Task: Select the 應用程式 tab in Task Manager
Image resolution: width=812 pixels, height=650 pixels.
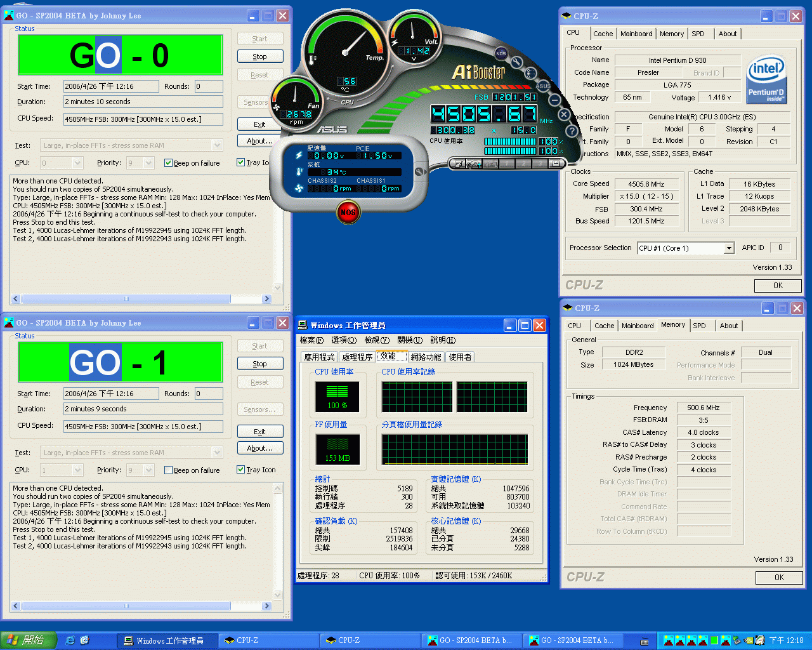Action: 319,357
